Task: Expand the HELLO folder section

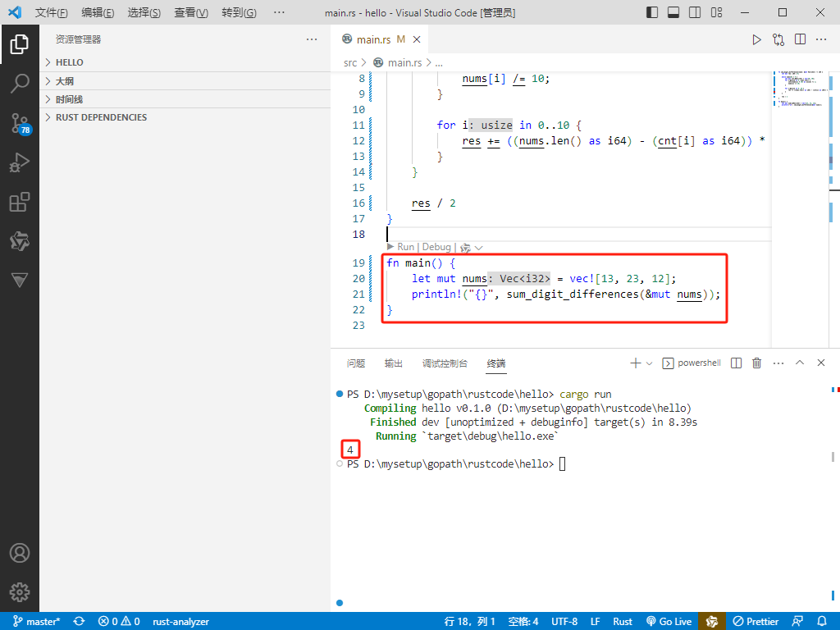Action: pos(69,62)
